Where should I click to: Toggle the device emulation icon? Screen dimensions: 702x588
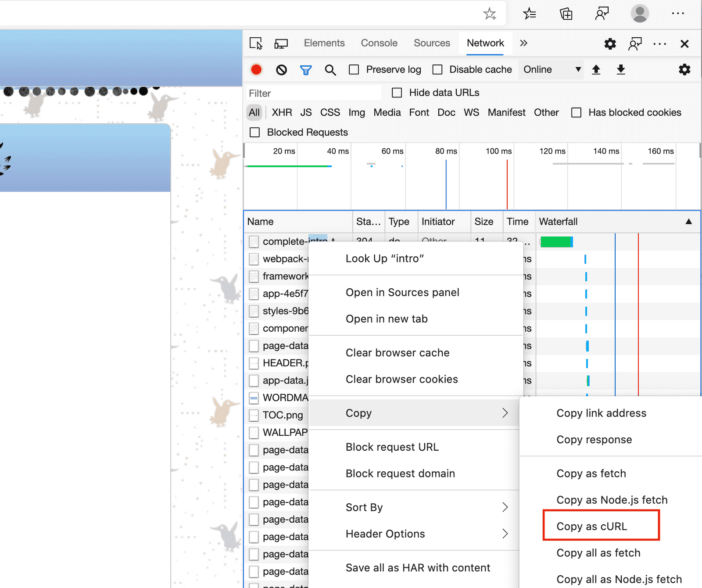pyautogui.click(x=281, y=43)
